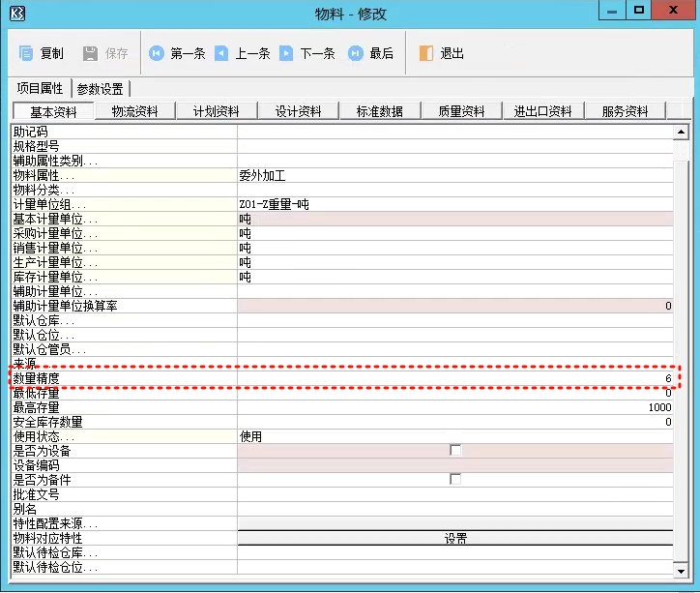The image size is (700, 593).
Task: Edit the 助记码 field
Action: [455, 132]
